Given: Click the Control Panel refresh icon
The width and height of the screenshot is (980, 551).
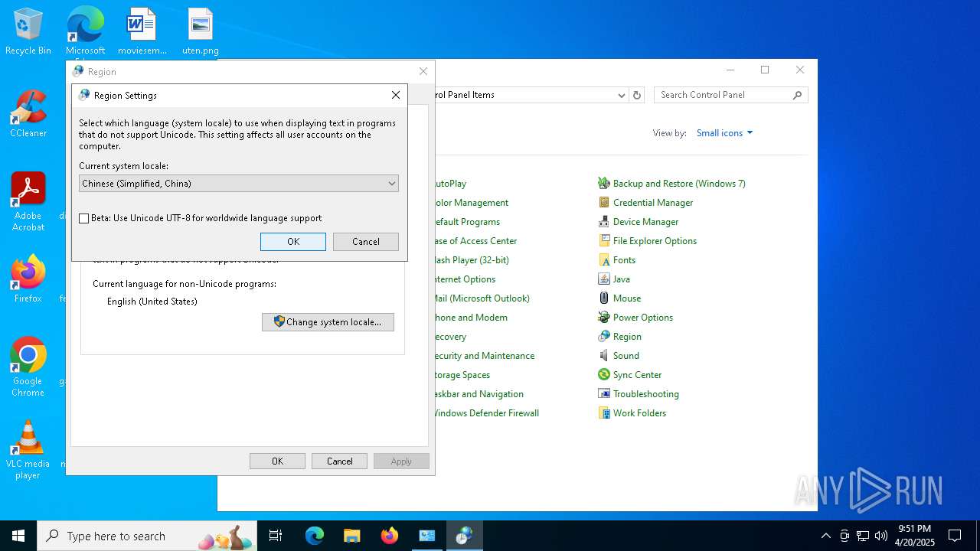Looking at the screenshot, I should [x=637, y=95].
